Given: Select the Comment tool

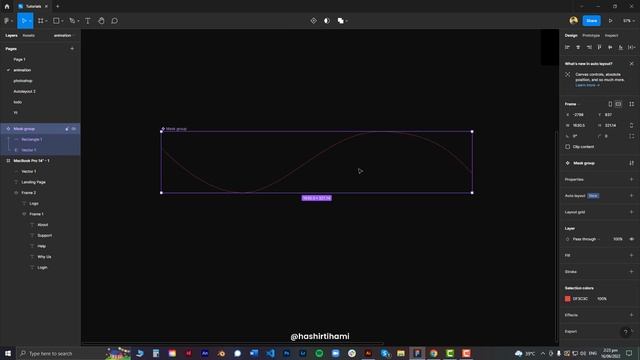Looking at the screenshot, I should click(x=115, y=21).
